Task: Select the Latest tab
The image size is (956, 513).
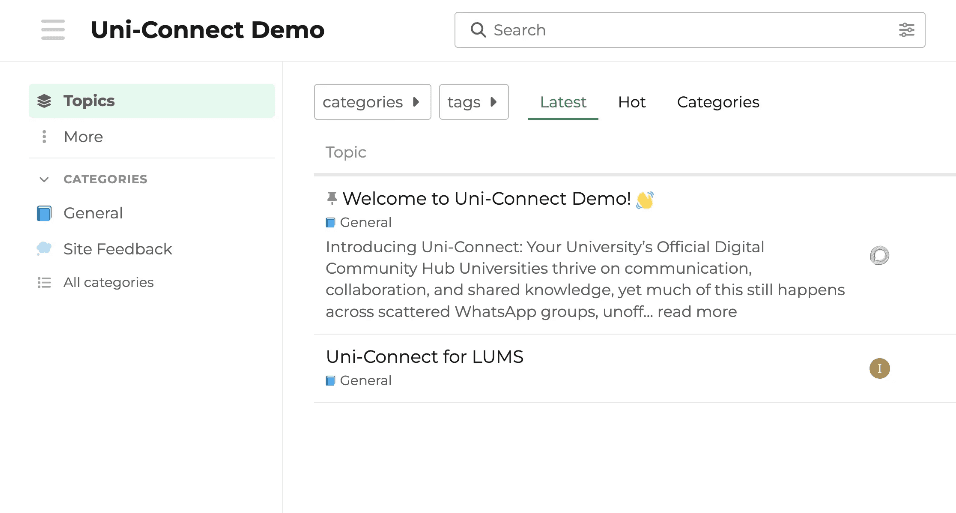Action: (563, 102)
